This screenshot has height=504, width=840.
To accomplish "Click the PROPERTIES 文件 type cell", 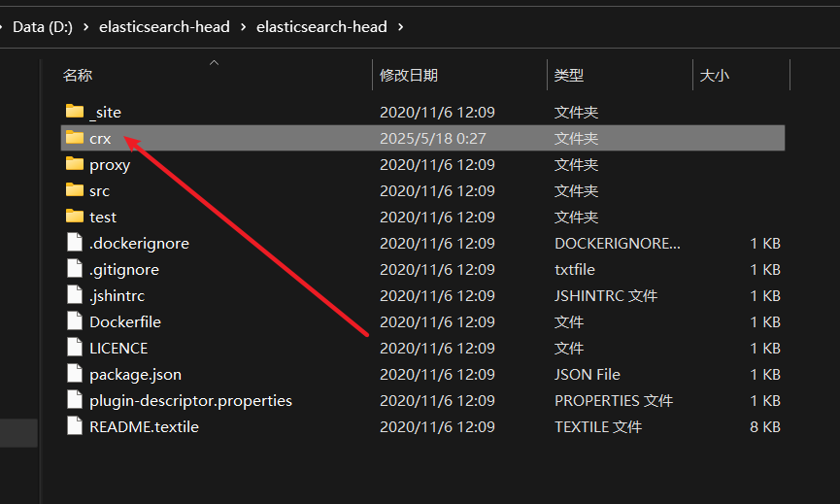I will pyautogui.click(x=614, y=401).
